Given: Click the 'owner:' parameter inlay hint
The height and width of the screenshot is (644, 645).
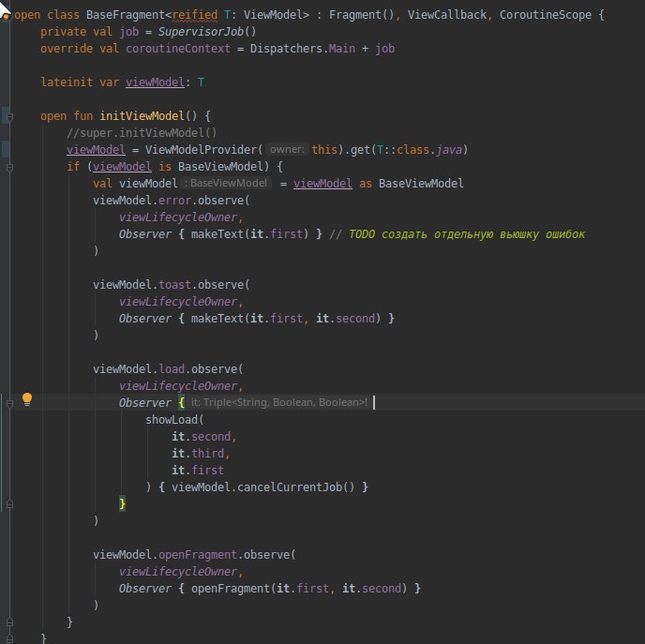Looking at the screenshot, I should [x=287, y=150].
